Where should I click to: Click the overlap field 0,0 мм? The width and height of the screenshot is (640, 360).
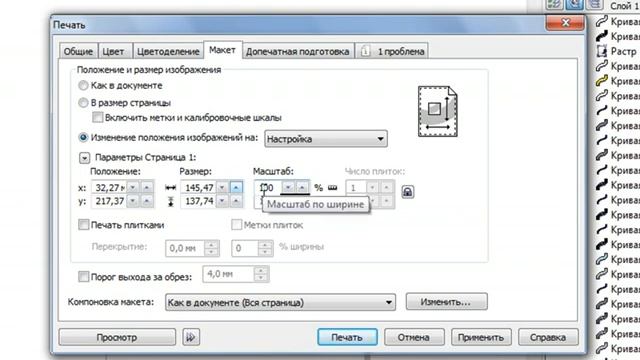pos(185,248)
